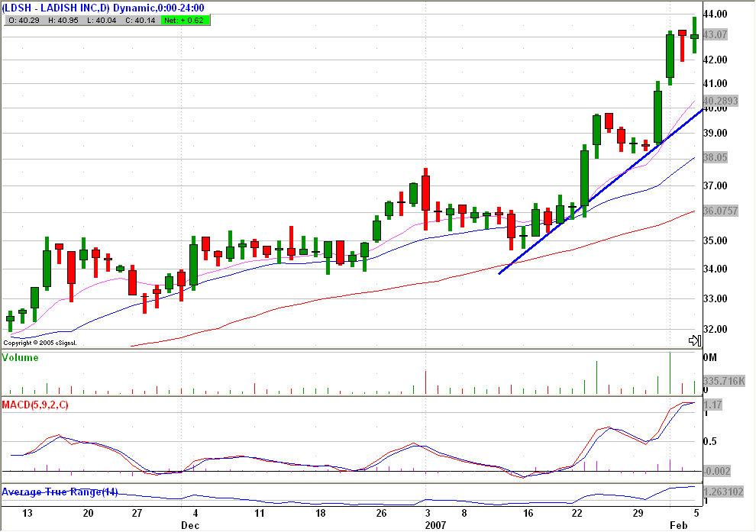Click the 33.00 price axis label
Screen dimensions: 756x532
click(715, 298)
